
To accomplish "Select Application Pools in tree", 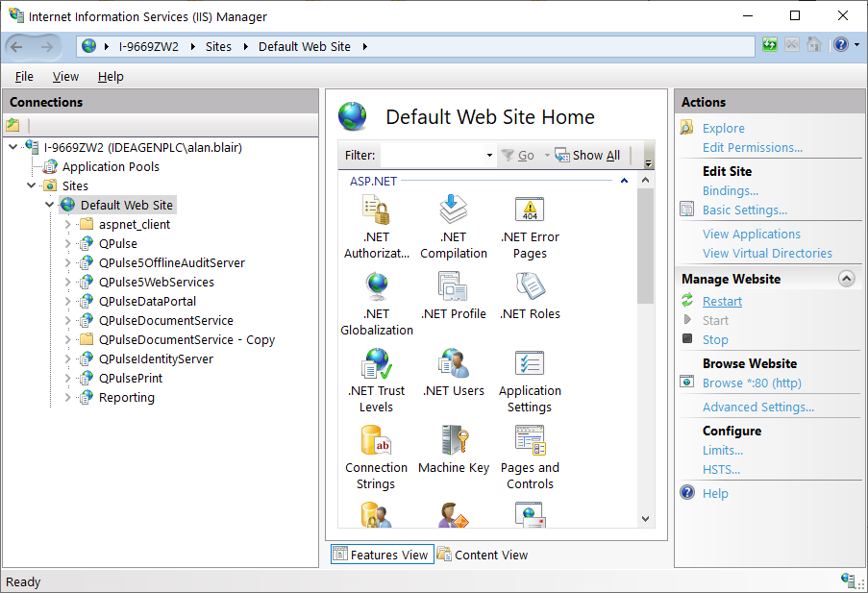I will pos(111,166).
